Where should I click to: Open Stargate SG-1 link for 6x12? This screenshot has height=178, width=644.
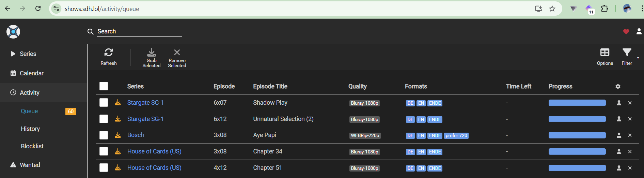click(145, 119)
